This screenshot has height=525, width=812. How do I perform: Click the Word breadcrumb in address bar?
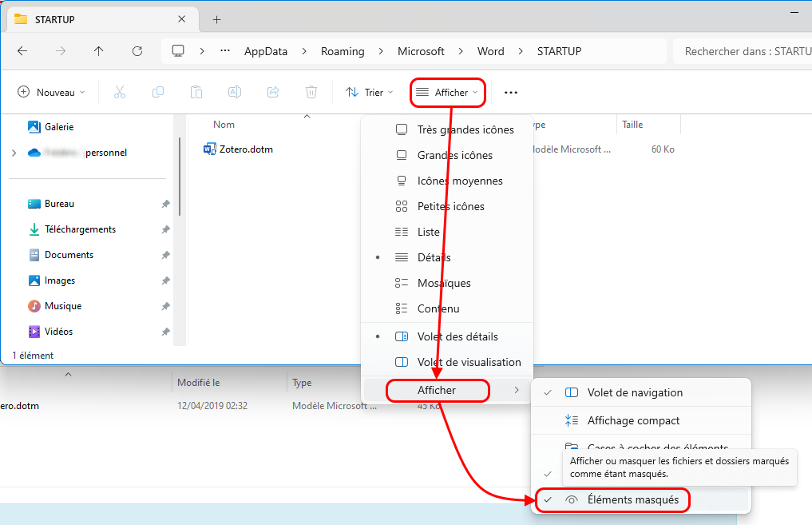[x=490, y=51]
